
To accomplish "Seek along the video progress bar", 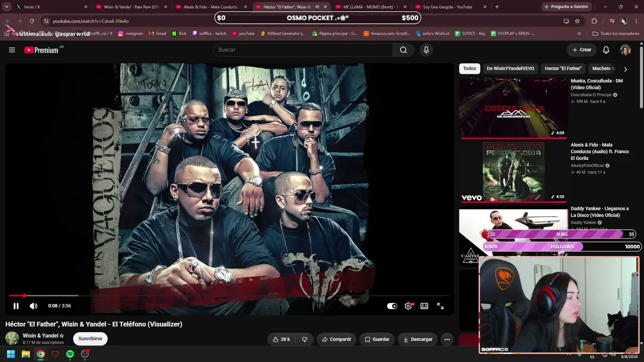I will coord(229,296).
